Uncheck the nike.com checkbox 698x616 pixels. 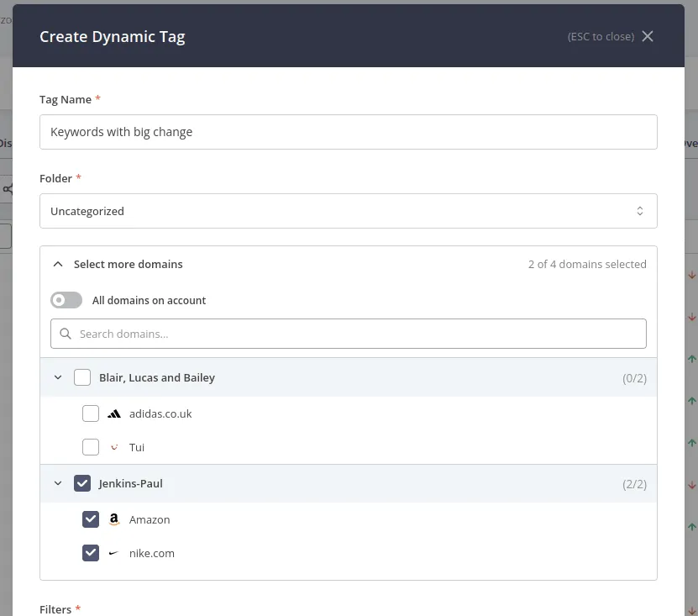[91, 553]
